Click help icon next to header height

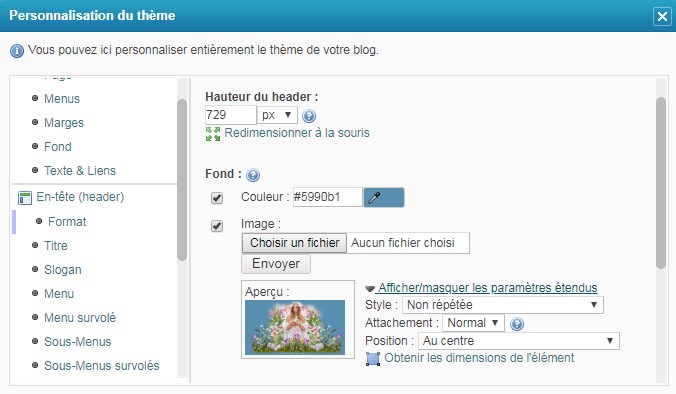point(309,116)
